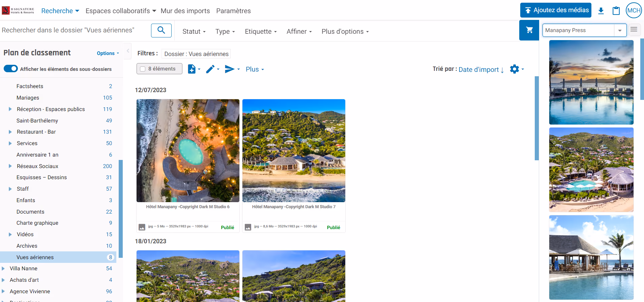Image resolution: width=644 pixels, height=302 pixels.
Task: Go to Mur des imports
Action: (x=185, y=11)
